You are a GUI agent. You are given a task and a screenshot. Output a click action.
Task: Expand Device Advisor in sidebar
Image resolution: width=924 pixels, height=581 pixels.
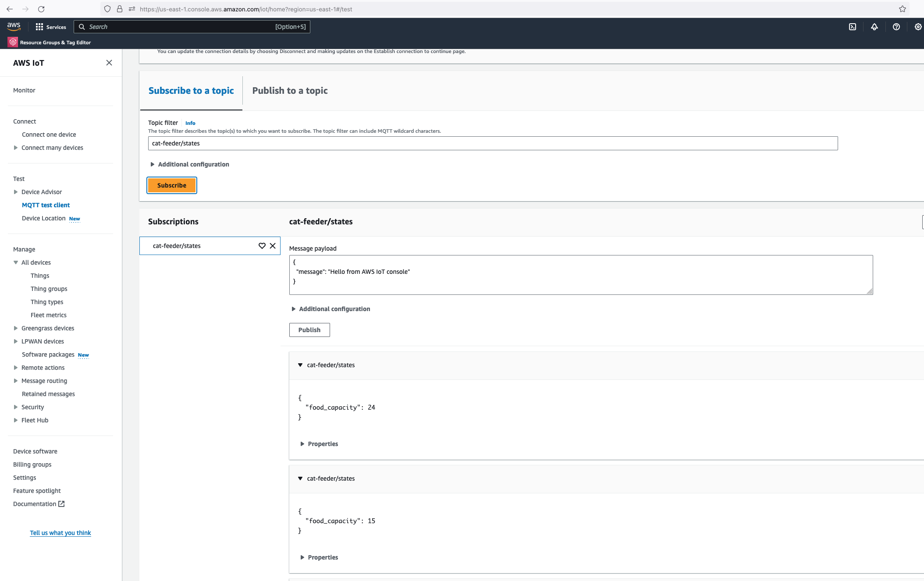(x=16, y=192)
